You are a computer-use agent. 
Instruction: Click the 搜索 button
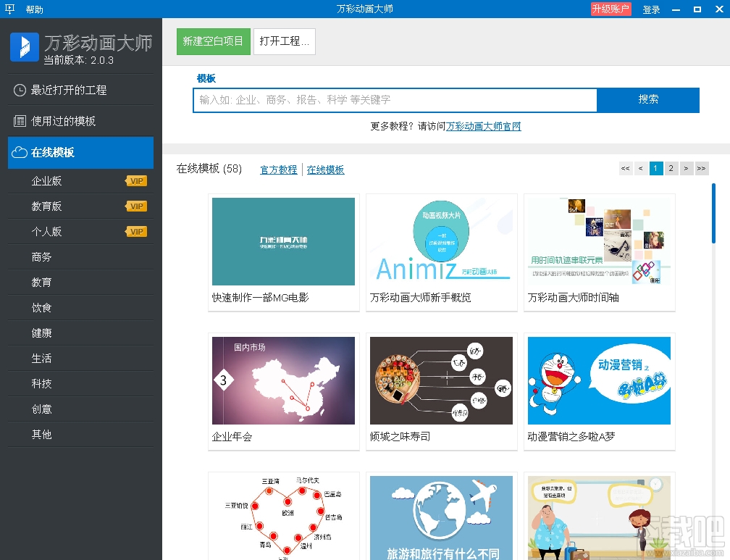[648, 100]
